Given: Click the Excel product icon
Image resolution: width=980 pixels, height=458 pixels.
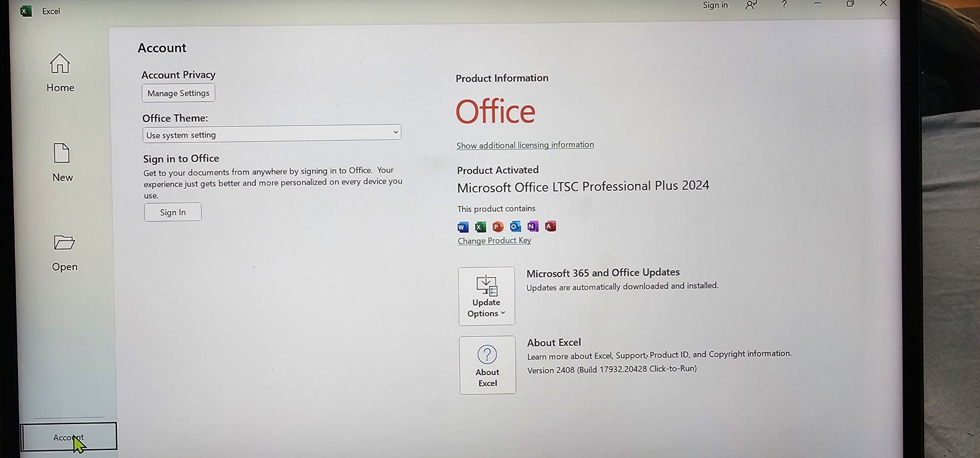Looking at the screenshot, I should point(481,227).
